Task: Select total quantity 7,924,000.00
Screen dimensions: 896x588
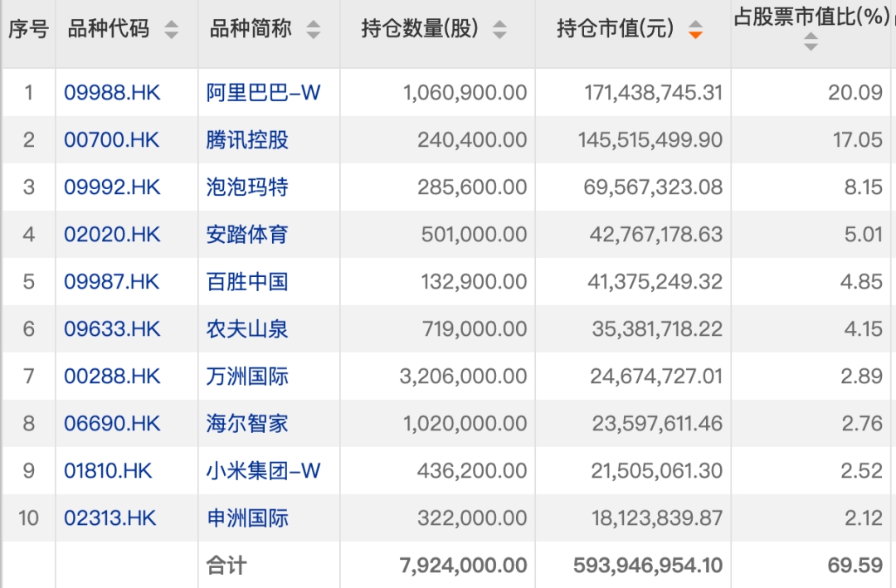Action: [x=464, y=566]
